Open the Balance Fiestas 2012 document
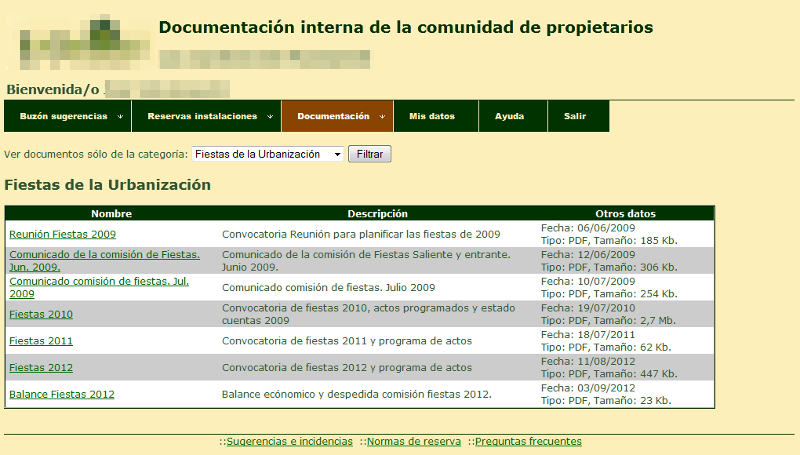This screenshot has height=455, width=800. pyautogui.click(x=62, y=394)
